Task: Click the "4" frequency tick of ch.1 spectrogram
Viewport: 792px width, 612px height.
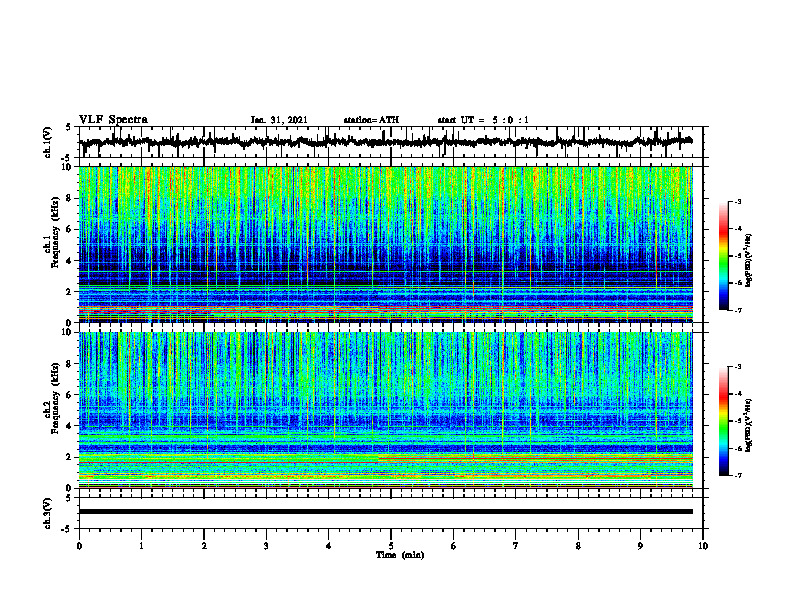Action: [x=70, y=261]
